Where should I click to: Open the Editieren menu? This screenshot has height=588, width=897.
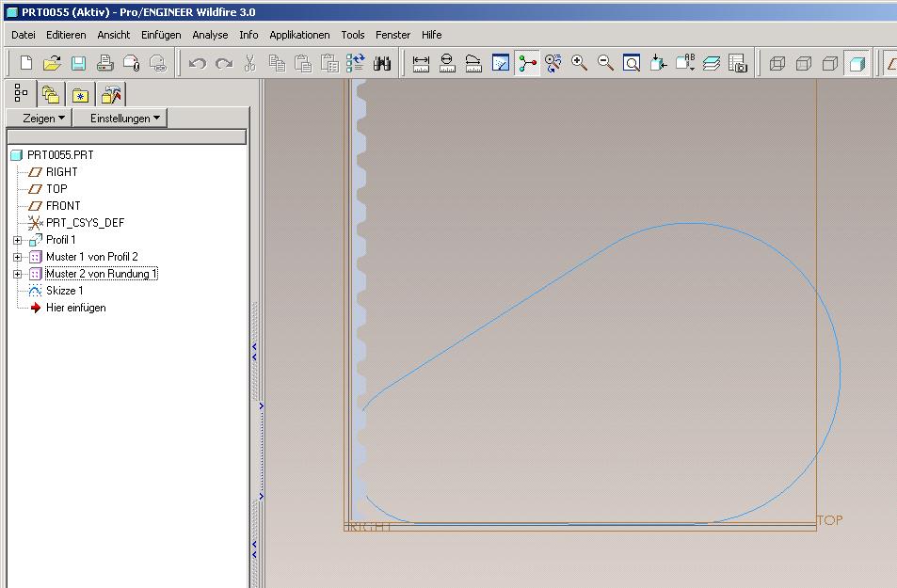(66, 35)
